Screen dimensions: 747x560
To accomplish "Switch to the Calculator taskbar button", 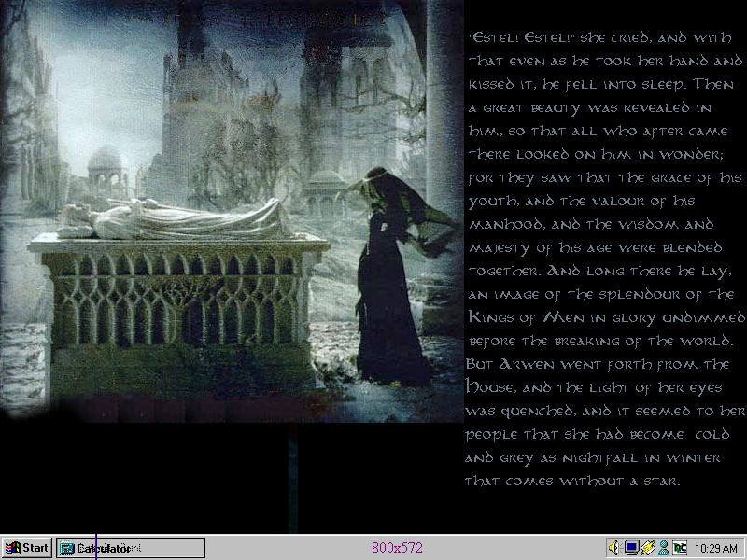I will pos(131,548).
